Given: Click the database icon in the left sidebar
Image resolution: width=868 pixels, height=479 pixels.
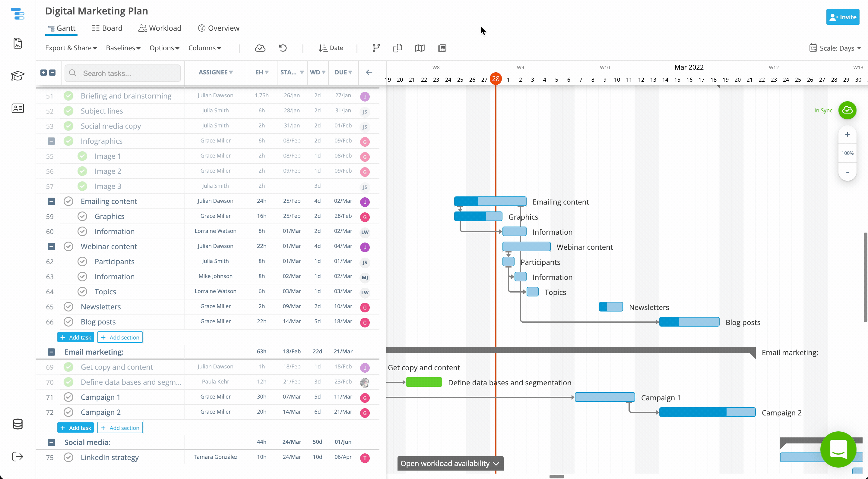Looking at the screenshot, I should [17, 424].
